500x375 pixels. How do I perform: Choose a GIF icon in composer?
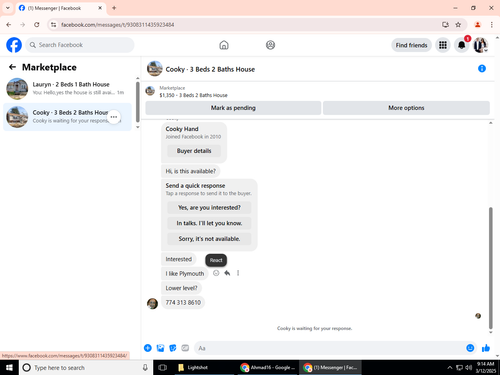(185, 348)
